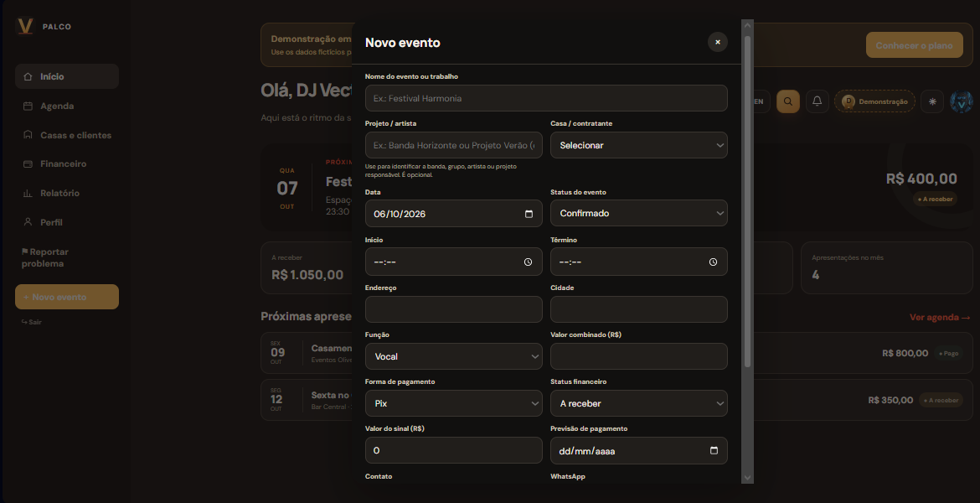
Task: Open the notifications bell icon
Action: coord(817,101)
